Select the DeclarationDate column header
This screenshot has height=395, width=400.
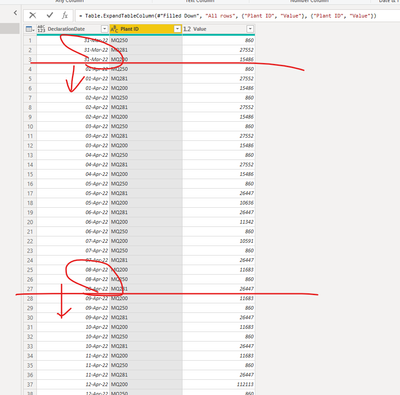pyautogui.click(x=73, y=29)
